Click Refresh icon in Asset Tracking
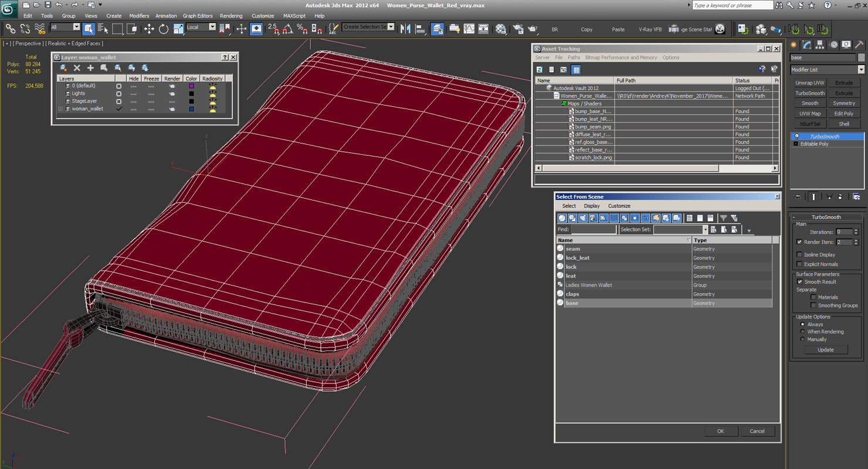 pyautogui.click(x=540, y=70)
